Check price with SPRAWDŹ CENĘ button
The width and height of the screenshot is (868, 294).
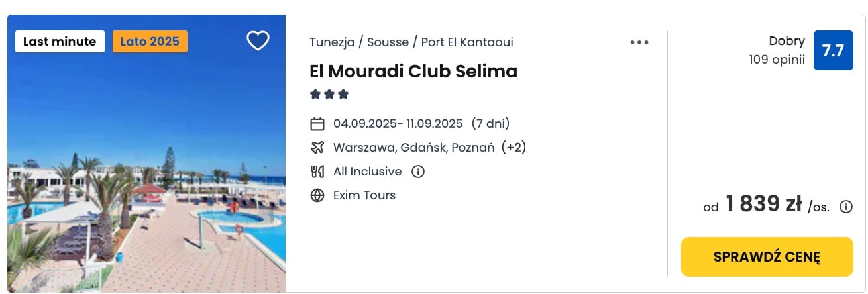(x=767, y=257)
